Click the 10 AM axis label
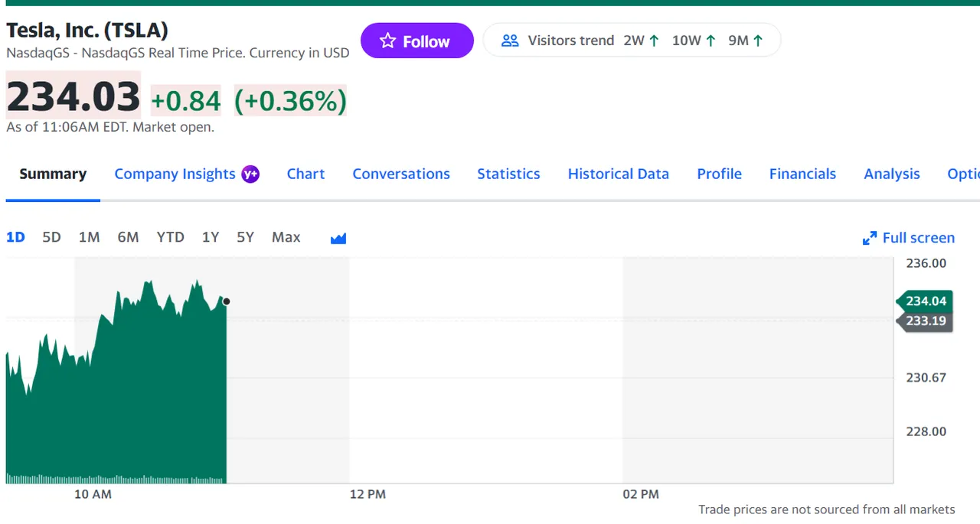The height and width of the screenshot is (524, 980). 93,494
